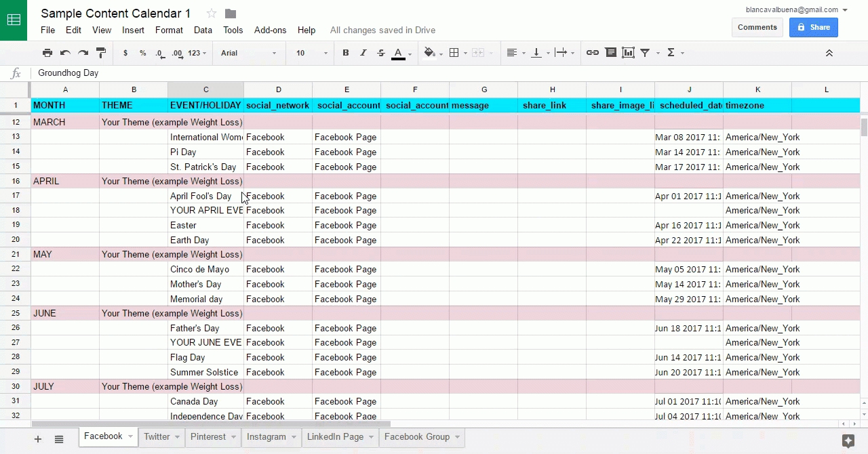Activate the Paint format tool

[101, 53]
